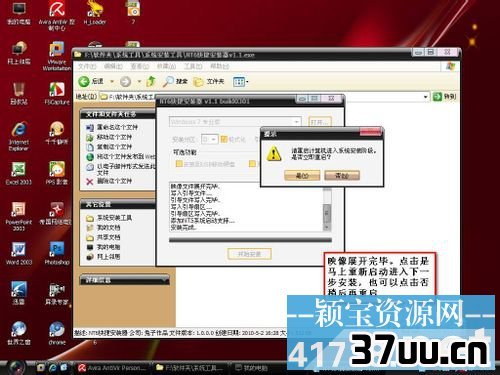Open Internet Explorer desktop icon
Image resolution: width=500 pixels, height=375 pixels.
coord(19,136)
